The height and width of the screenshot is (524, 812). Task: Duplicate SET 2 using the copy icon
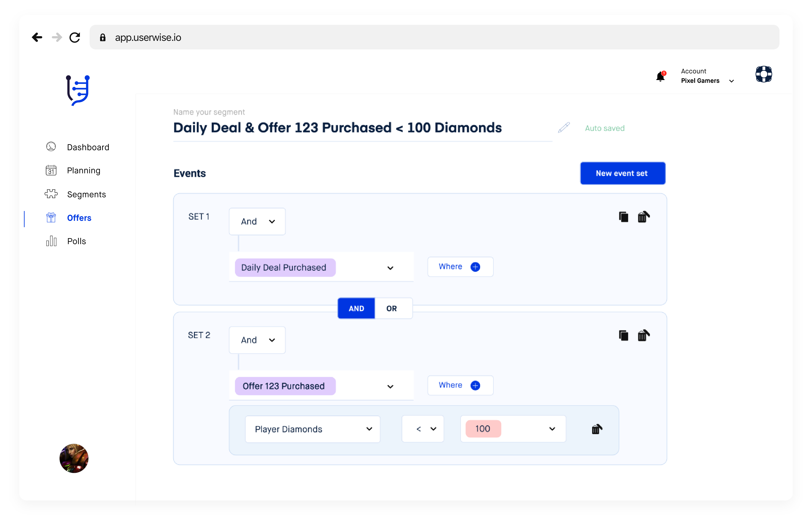click(623, 335)
